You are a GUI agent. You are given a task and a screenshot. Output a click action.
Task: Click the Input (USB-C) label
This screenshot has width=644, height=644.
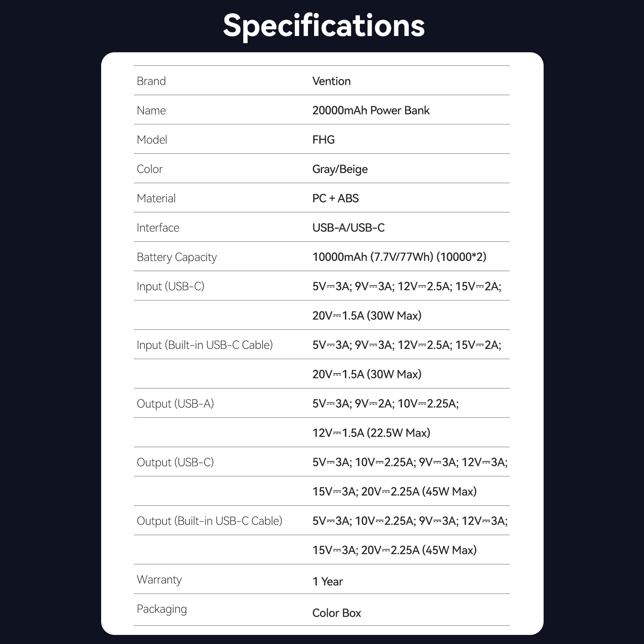(x=170, y=286)
